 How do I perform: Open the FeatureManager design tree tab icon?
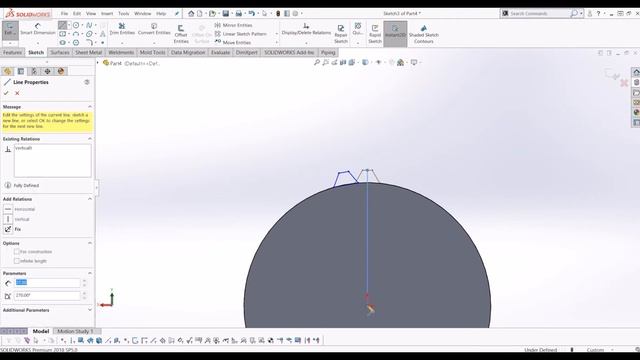pyautogui.click(x=7, y=71)
